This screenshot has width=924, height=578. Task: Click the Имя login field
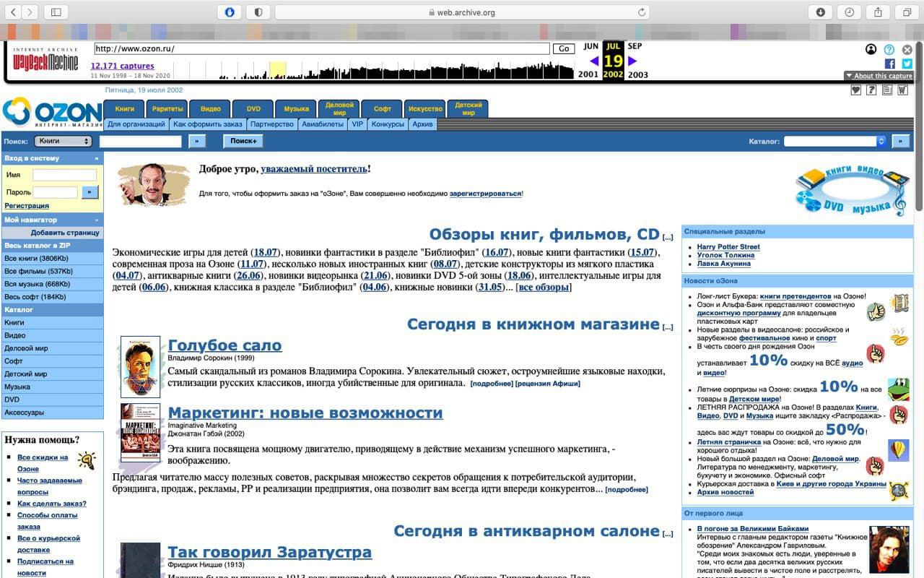click(64, 175)
